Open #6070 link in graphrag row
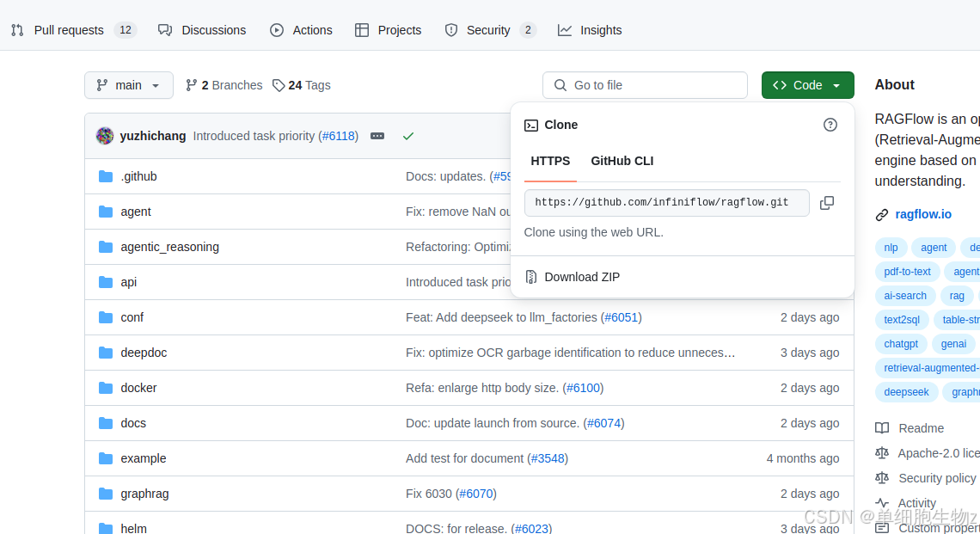980x534 pixels. point(476,494)
